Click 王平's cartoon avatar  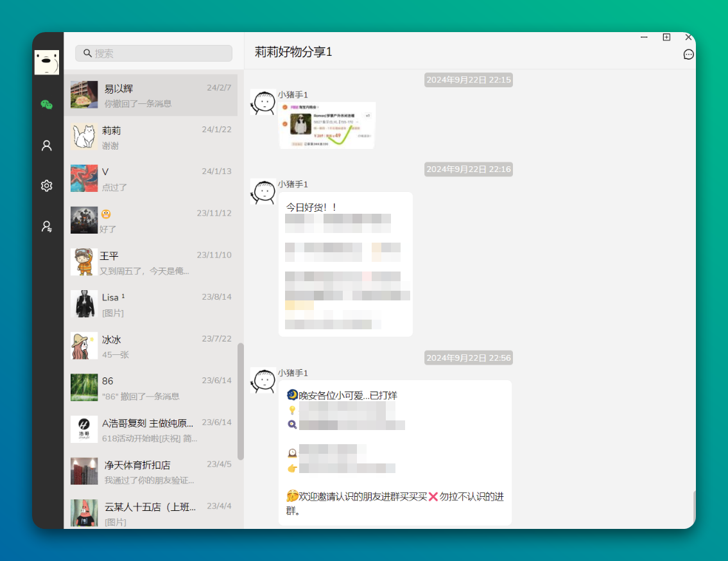(x=84, y=262)
